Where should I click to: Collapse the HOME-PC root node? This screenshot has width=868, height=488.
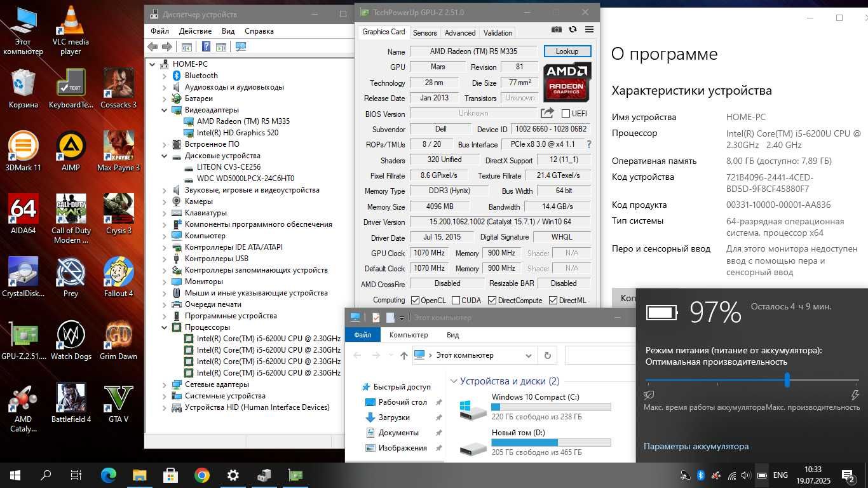pos(153,64)
